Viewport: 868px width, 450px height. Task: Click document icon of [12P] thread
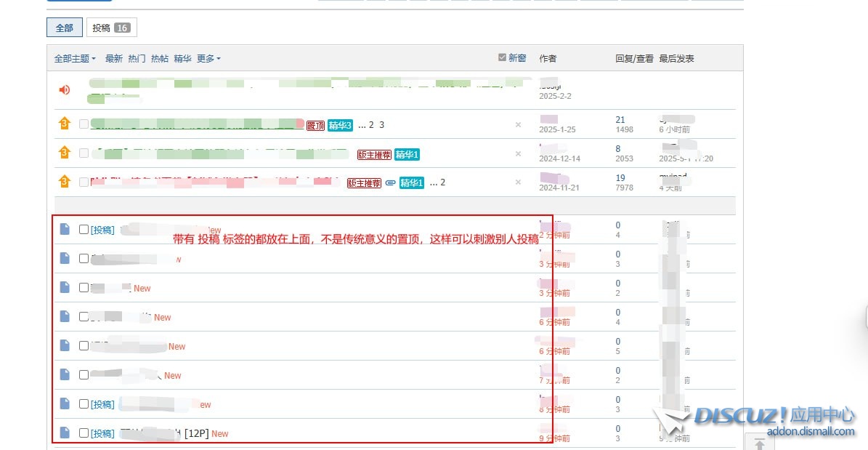[x=65, y=433]
